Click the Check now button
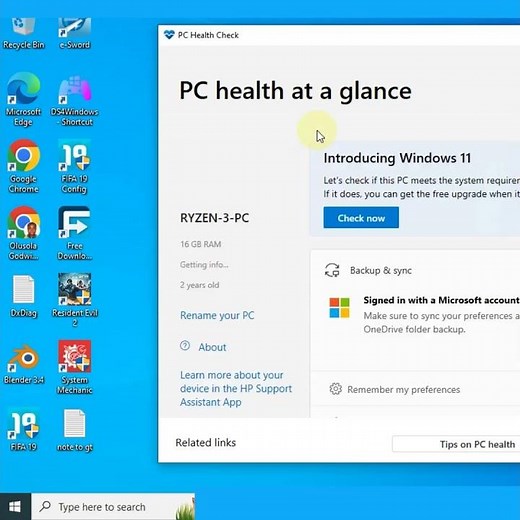Image resolution: width=520 pixels, height=520 pixels. 361,218
